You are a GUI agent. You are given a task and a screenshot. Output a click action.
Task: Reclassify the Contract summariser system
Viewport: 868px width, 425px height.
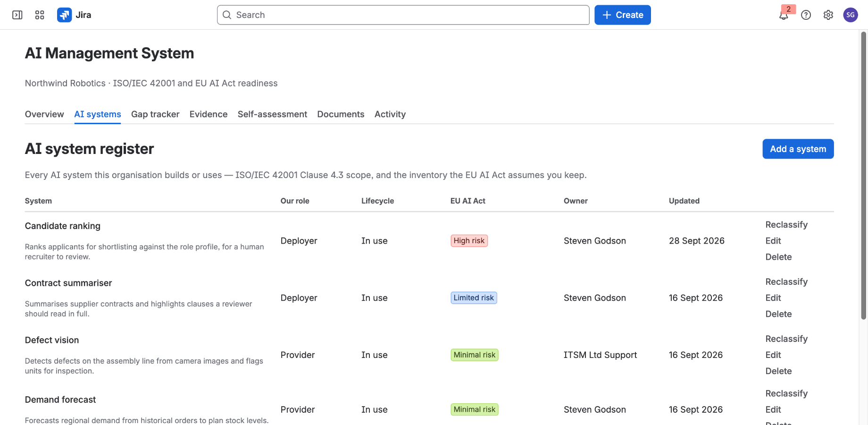pos(786,282)
